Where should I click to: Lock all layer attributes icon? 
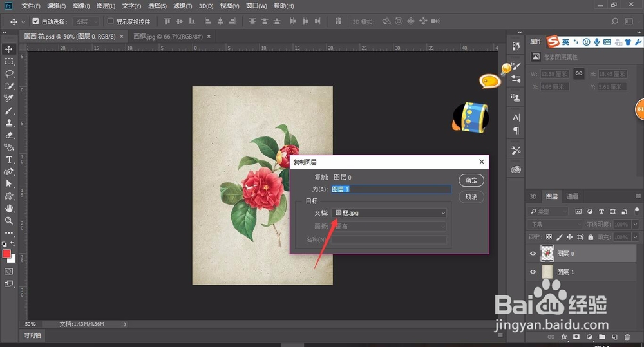(591, 238)
